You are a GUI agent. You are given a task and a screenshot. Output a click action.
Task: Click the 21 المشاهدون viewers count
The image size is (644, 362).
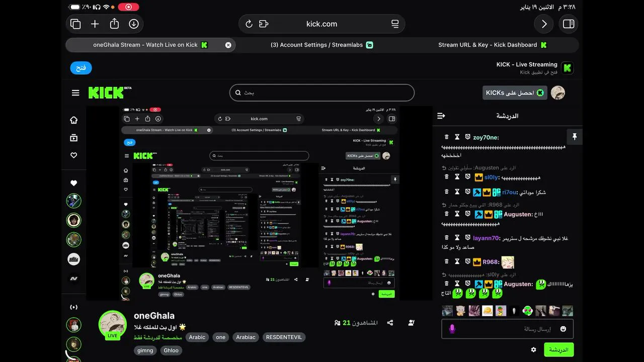pyautogui.click(x=356, y=323)
